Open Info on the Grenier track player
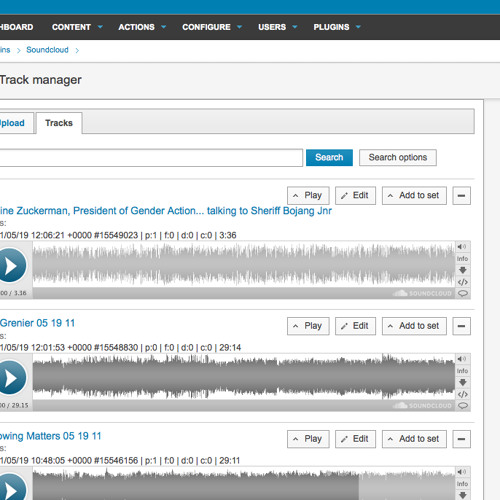 [462, 371]
